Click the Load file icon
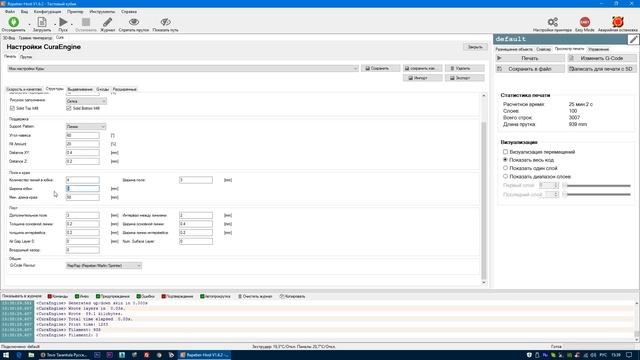640x360 pixels. [x=42, y=22]
